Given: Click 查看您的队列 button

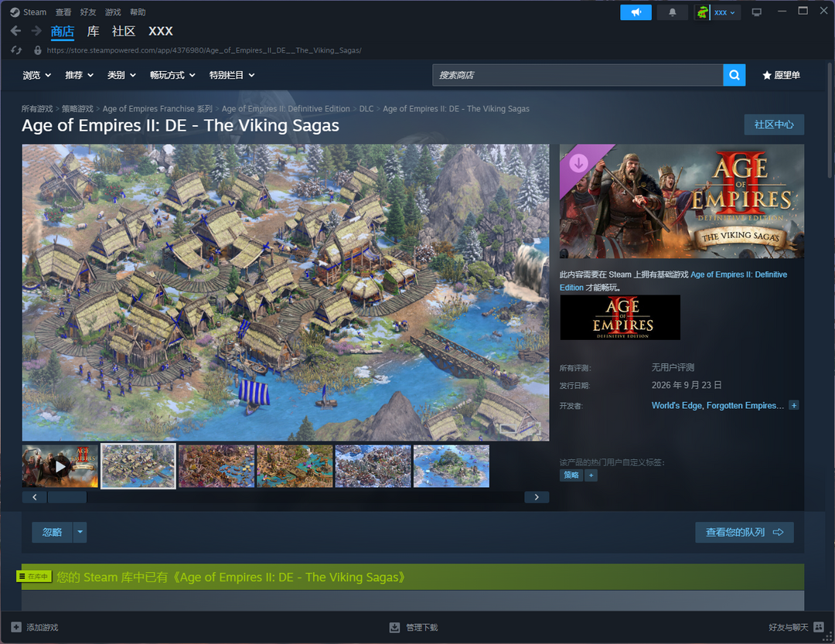Looking at the screenshot, I should click(x=745, y=532).
